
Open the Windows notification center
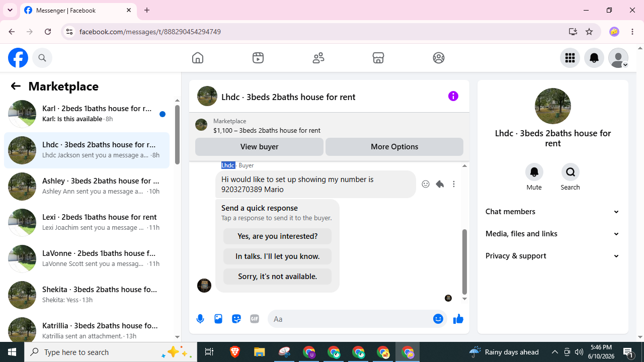[x=629, y=352]
